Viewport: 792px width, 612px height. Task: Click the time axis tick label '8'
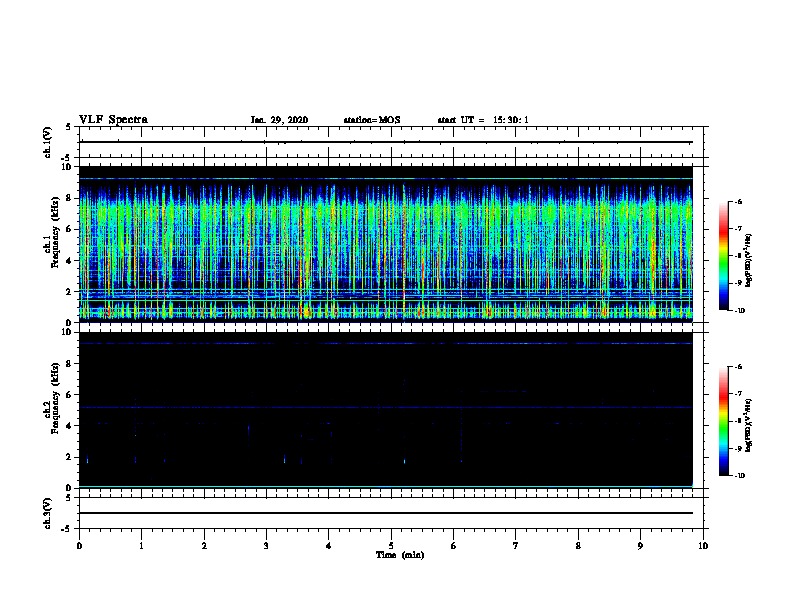[x=578, y=546]
